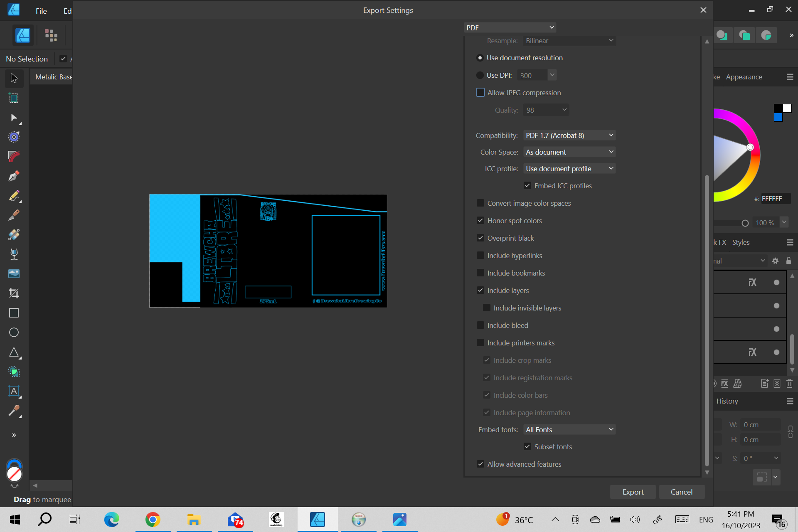Select the Pencil tool

pyautogui.click(x=14, y=196)
